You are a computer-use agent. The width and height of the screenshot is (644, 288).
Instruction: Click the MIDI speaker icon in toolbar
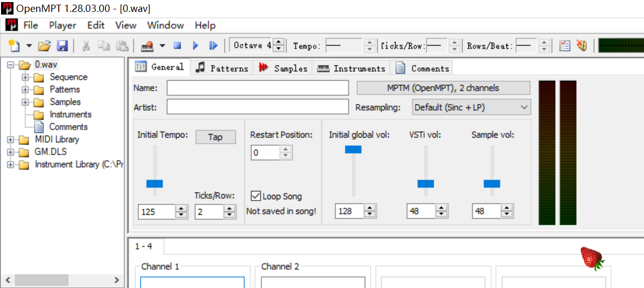582,46
